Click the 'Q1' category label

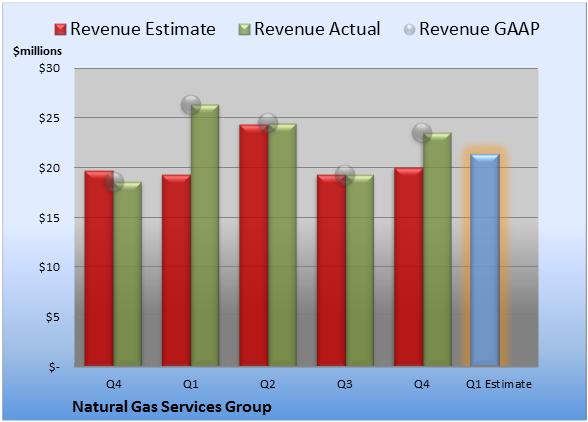tap(190, 384)
